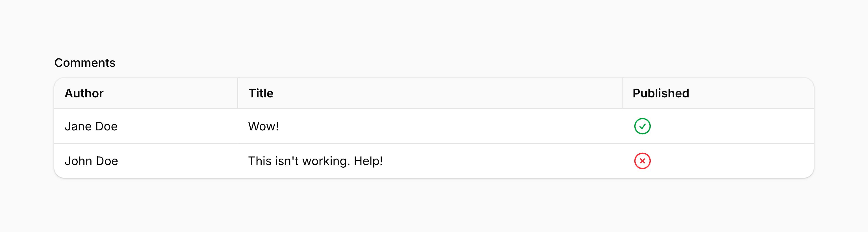Open the John Doe author cell

click(x=91, y=161)
